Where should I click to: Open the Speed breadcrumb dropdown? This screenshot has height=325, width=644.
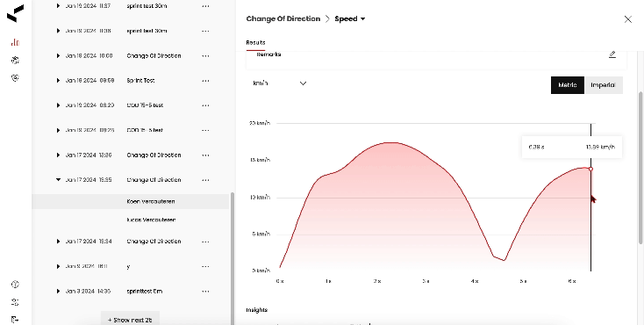tap(350, 19)
